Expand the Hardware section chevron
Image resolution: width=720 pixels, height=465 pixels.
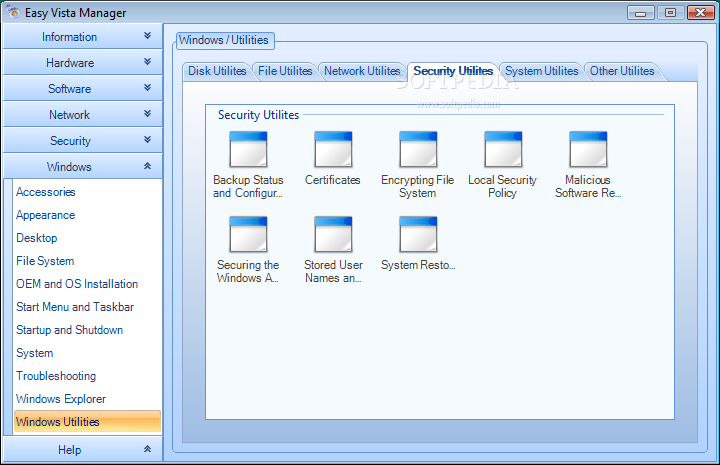(147, 62)
